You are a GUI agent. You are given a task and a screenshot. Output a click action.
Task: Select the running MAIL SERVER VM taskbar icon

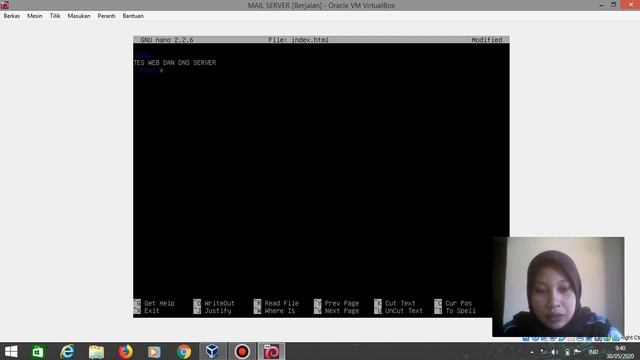pyautogui.click(x=271, y=351)
